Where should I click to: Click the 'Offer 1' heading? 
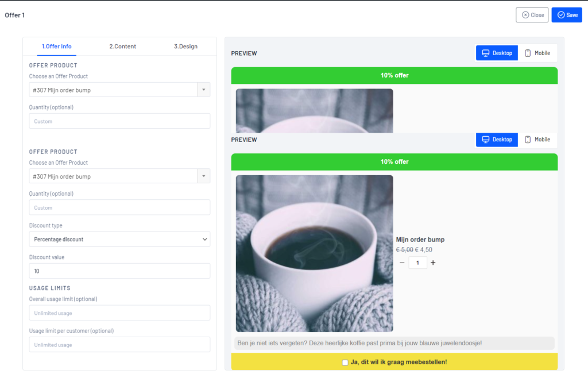[x=14, y=15]
